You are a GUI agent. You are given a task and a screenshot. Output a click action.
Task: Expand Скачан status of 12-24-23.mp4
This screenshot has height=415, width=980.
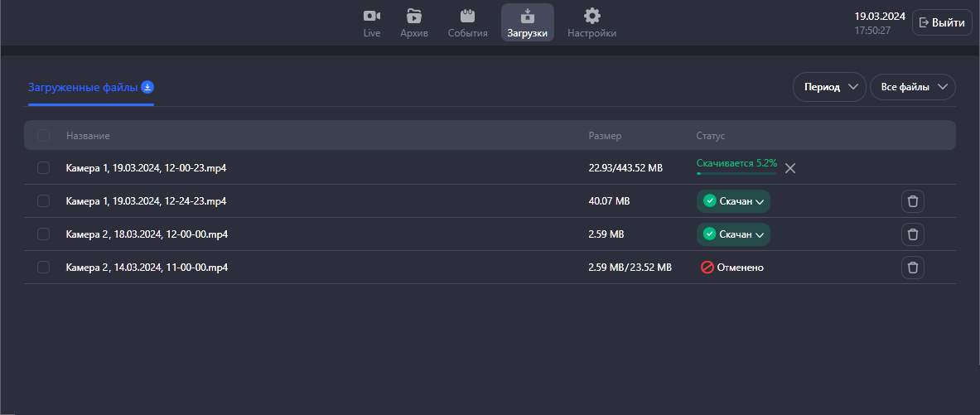[733, 201]
